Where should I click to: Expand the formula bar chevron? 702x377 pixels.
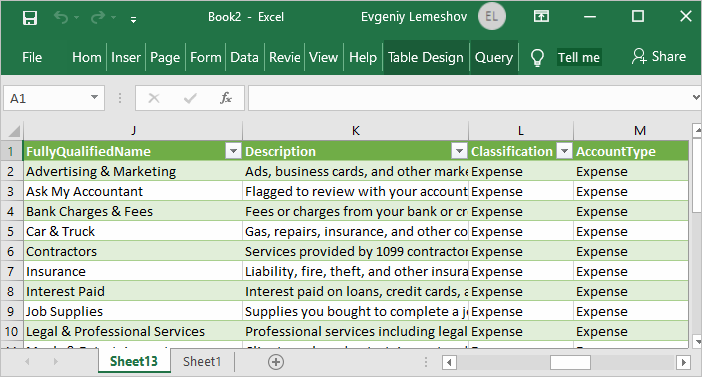[x=696, y=97]
